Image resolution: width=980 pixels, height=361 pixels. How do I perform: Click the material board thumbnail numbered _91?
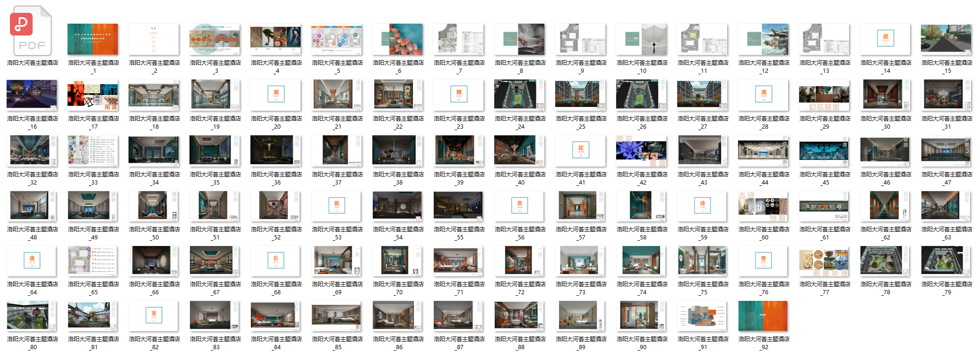click(703, 316)
